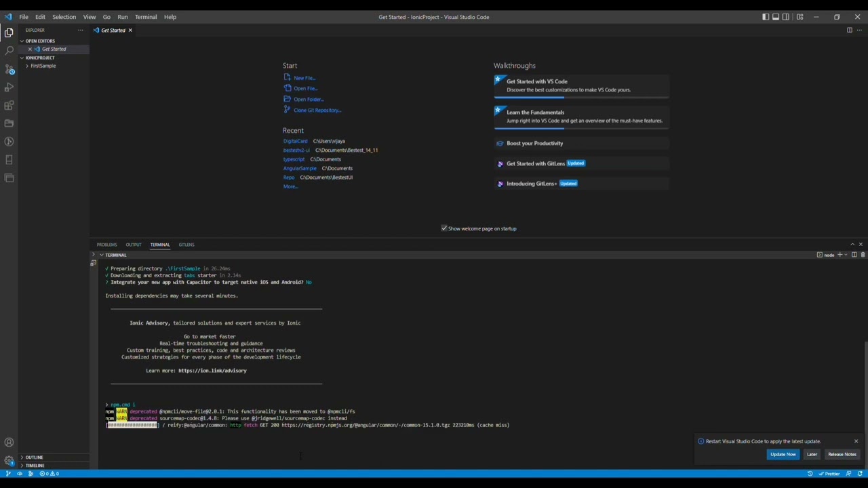
Task: Open Introducing GitLens+ walkthrough
Action: 581,184
